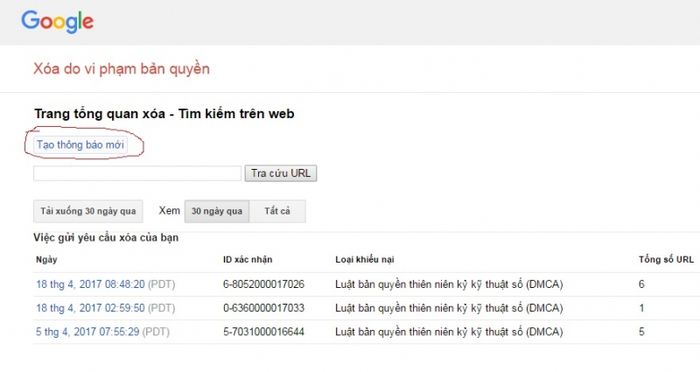Open the Xóa do vi phạm bản quyền heading link
Image resolution: width=700 pixels, height=372 pixels.
[121, 69]
